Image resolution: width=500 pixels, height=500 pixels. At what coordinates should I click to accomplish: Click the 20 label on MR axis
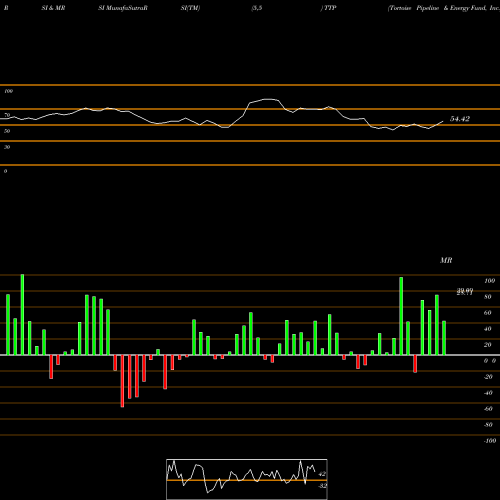coord(488,345)
